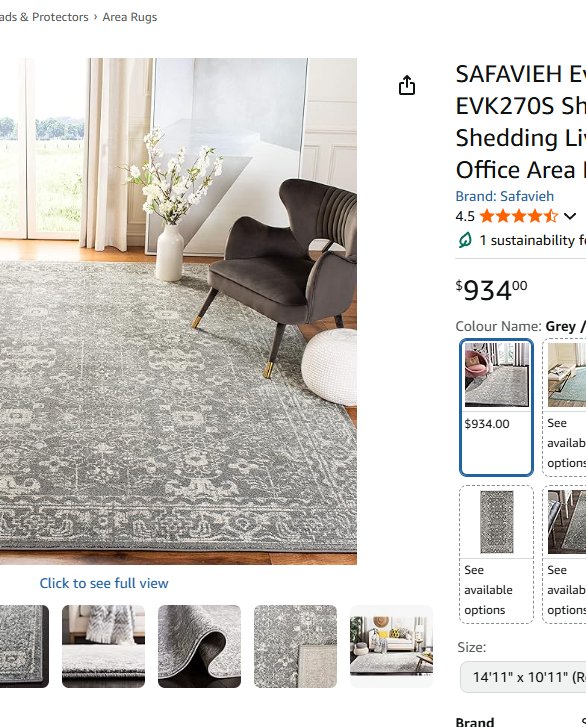View the rug corner border thumbnail
The image size is (586, 727).
(x=24, y=646)
